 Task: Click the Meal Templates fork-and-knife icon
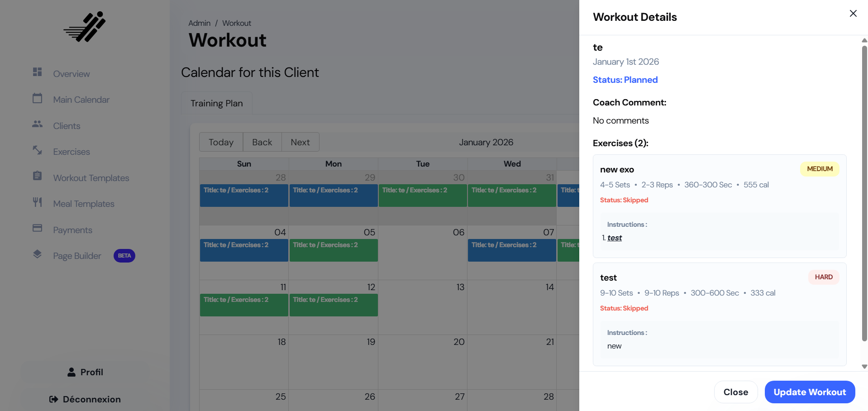[37, 202]
